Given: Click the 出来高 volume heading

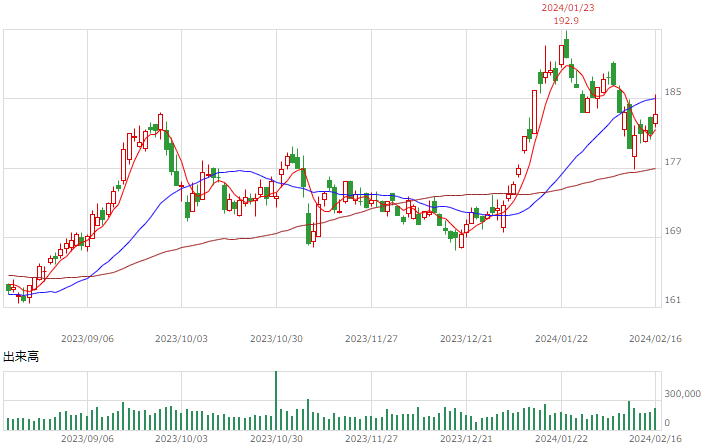Looking at the screenshot, I should (21, 356).
